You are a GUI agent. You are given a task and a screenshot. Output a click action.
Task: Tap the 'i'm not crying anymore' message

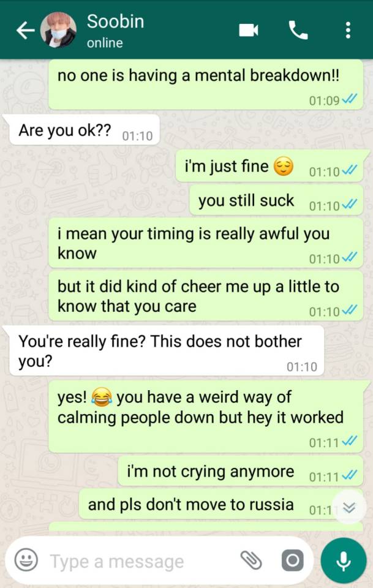point(241,472)
